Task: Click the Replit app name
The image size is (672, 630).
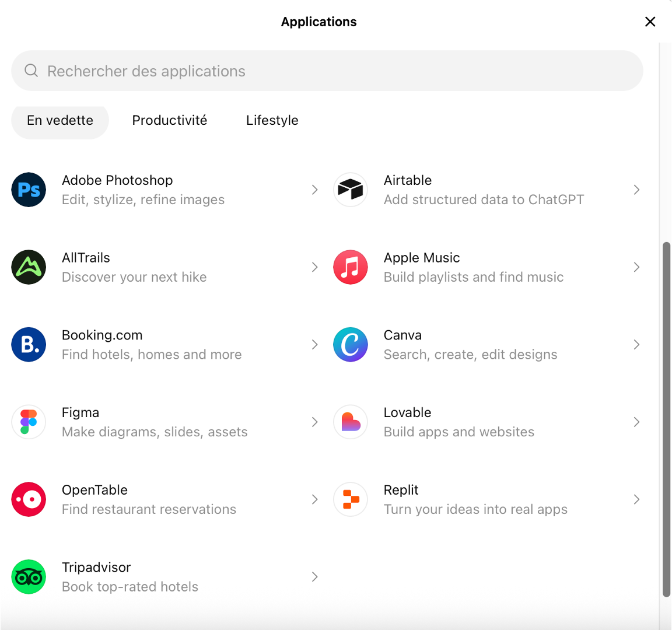Action: pos(401,490)
